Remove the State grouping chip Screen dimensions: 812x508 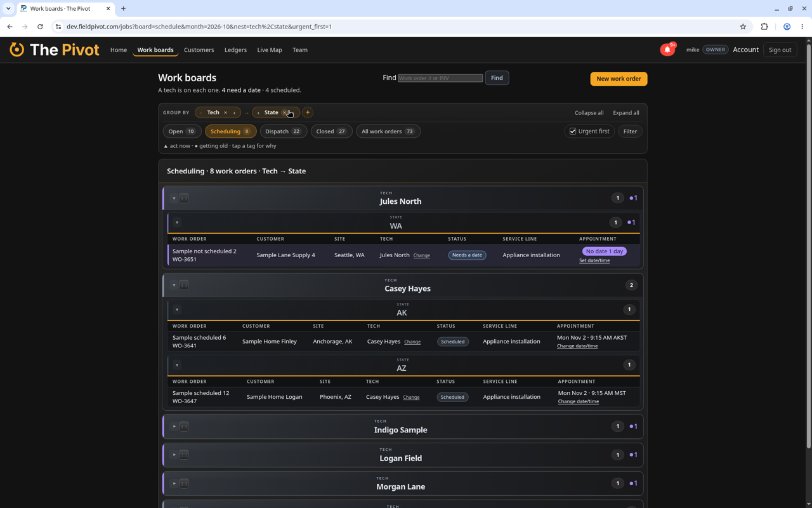coord(285,112)
